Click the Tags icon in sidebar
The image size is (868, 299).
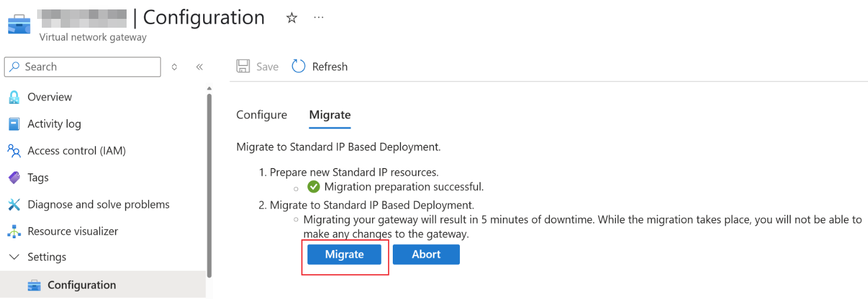14,178
